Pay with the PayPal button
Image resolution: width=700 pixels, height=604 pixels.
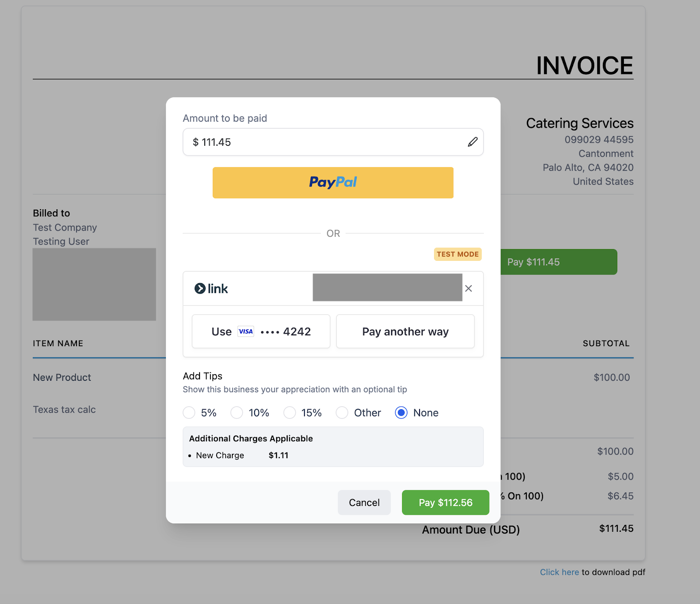(333, 183)
